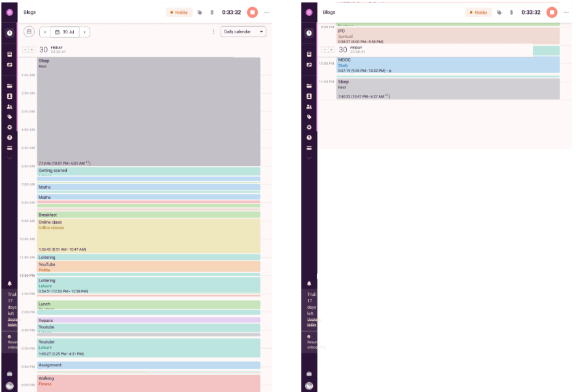Toggle billable dollar sign in left panel
The height and width of the screenshot is (392, 576).
pos(212,12)
